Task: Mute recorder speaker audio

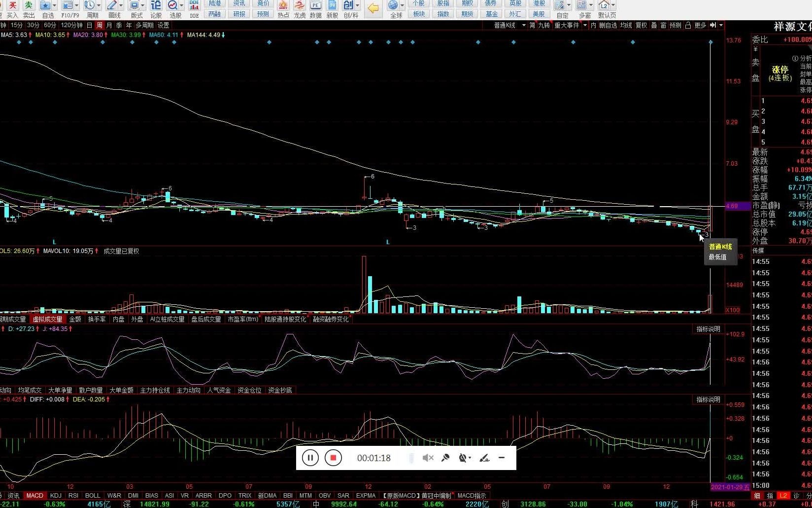Action: [x=428, y=458]
